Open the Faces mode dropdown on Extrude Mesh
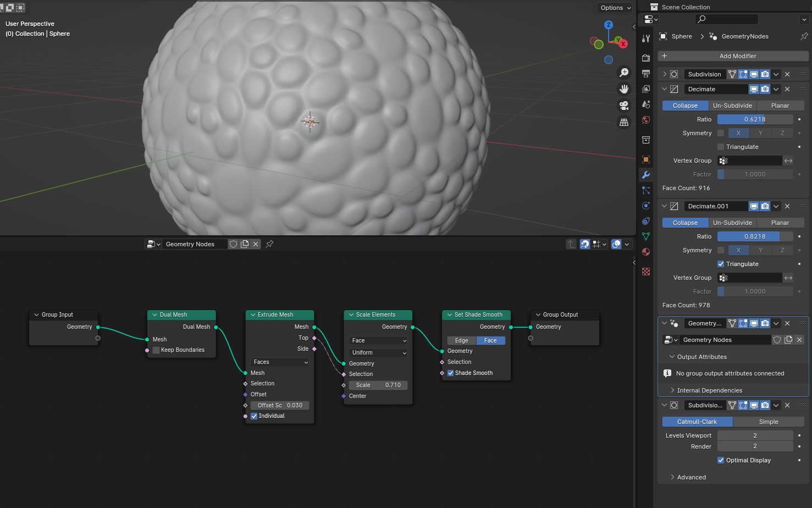812x508 pixels. (280, 362)
